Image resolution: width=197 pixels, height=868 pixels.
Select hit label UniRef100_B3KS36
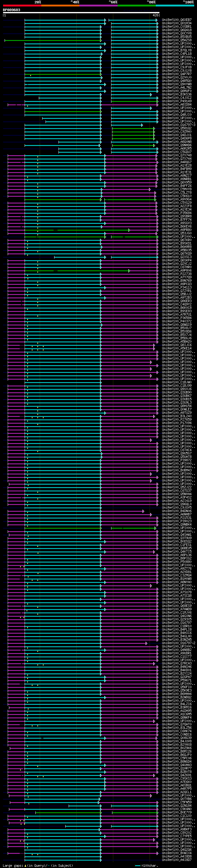(x=176, y=94)
